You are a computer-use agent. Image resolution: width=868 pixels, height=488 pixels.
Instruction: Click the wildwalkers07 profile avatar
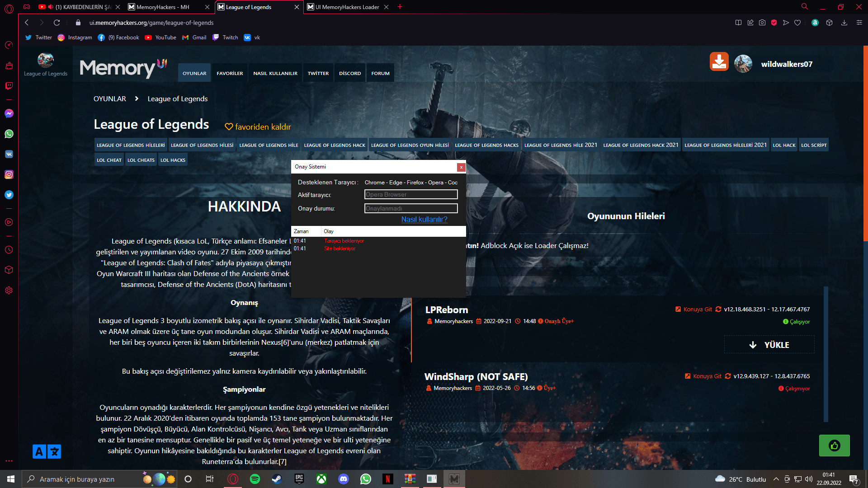(x=743, y=64)
